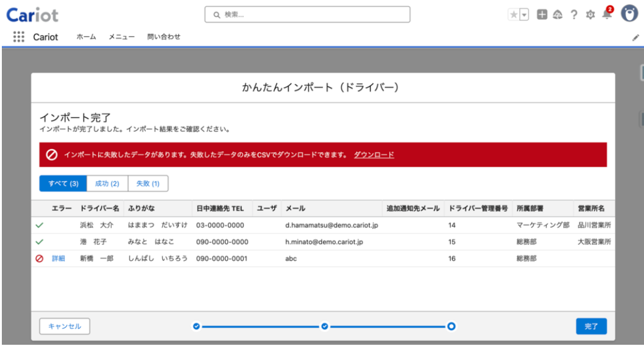This screenshot has width=644, height=346.
Task: Click the success checkmark for 浜松 大介
Action: tap(40, 225)
